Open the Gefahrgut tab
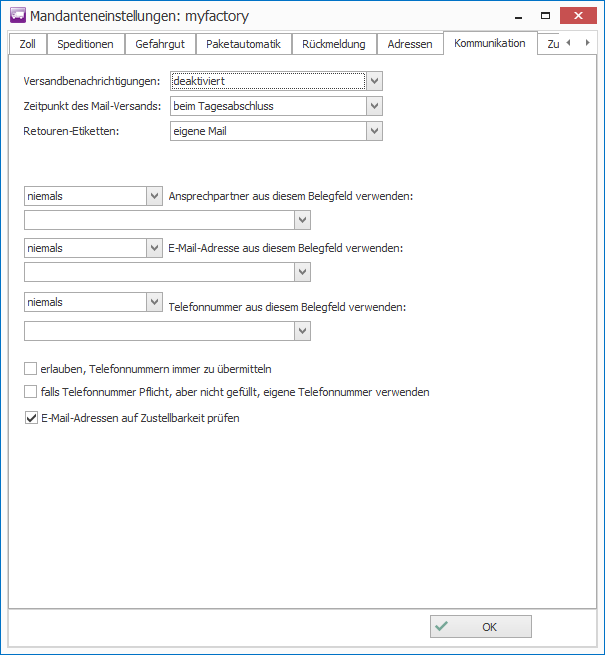 coord(160,44)
